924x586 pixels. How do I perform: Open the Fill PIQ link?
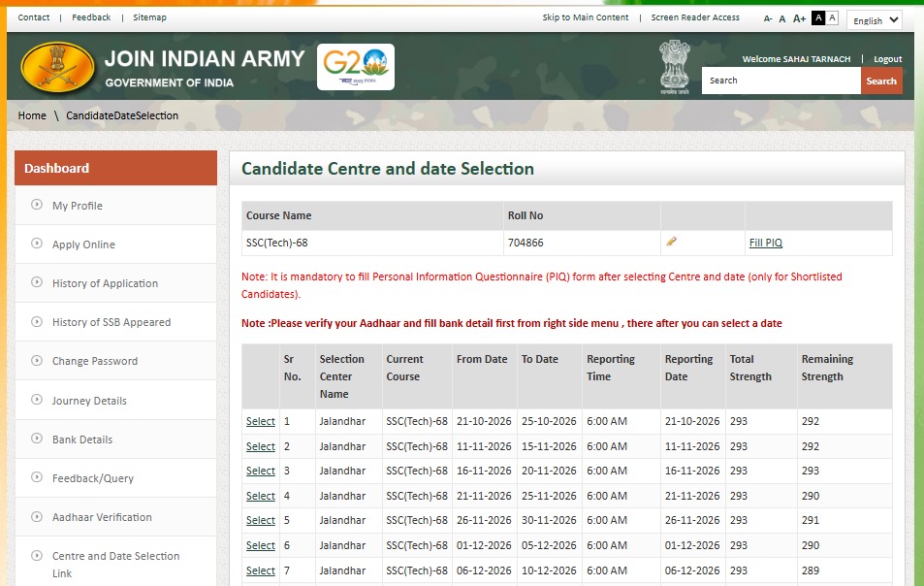pyautogui.click(x=766, y=243)
